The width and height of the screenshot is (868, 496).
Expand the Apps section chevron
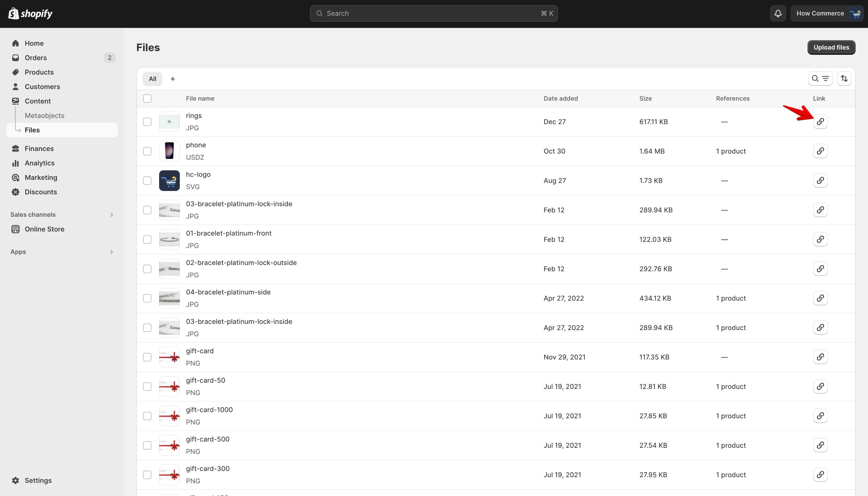[111, 252]
